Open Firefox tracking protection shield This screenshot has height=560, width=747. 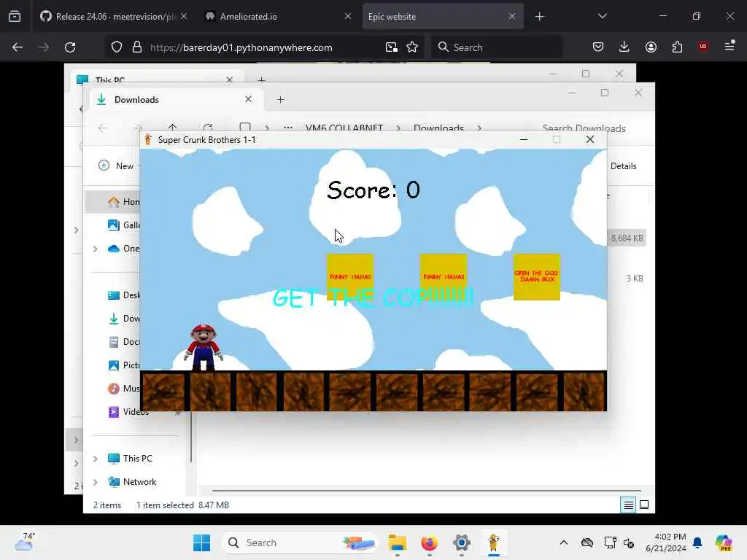[x=117, y=47]
